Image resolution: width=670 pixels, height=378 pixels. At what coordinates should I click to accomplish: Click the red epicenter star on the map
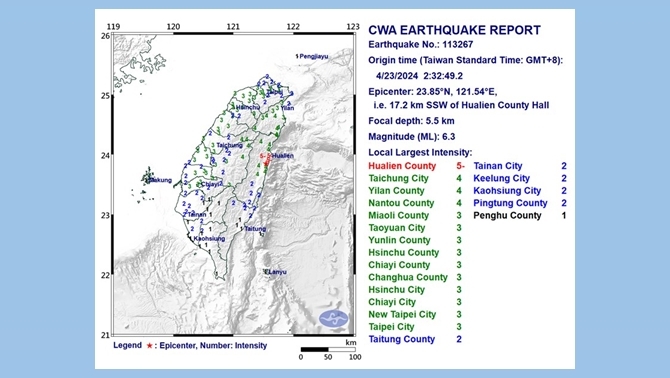point(266,163)
